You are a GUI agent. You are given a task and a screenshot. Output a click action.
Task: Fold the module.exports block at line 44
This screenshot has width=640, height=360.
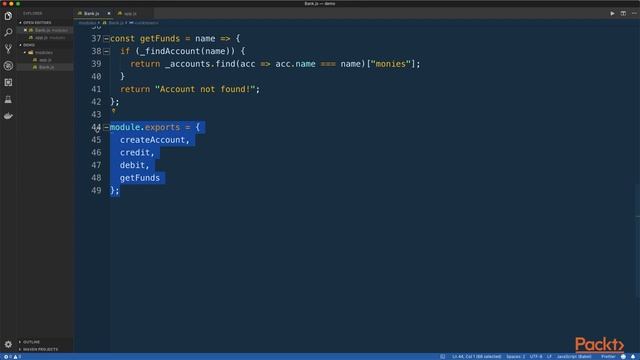click(106, 127)
